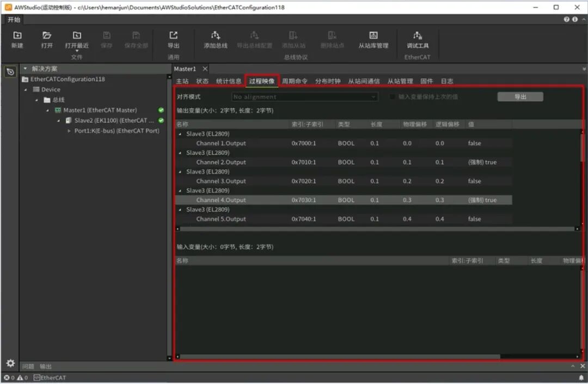Screen dimensions: 588x384
Task: Click the 导出 (Export) icon in toolbar
Action: tap(174, 36)
